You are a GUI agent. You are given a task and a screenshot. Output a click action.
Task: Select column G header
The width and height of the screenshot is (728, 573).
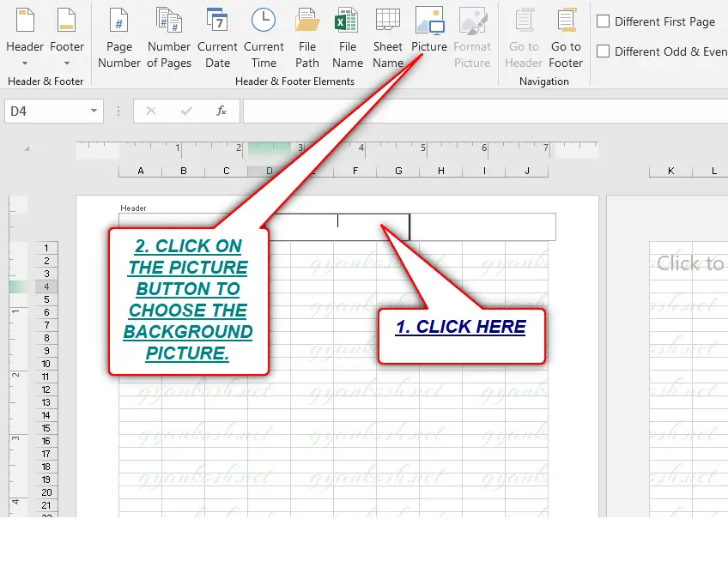[398, 171]
